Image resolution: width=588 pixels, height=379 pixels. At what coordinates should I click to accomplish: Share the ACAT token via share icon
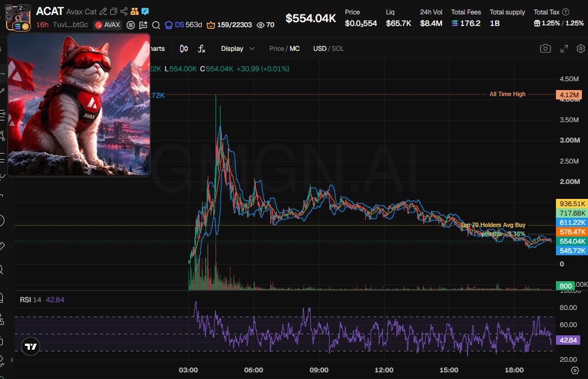(124, 12)
